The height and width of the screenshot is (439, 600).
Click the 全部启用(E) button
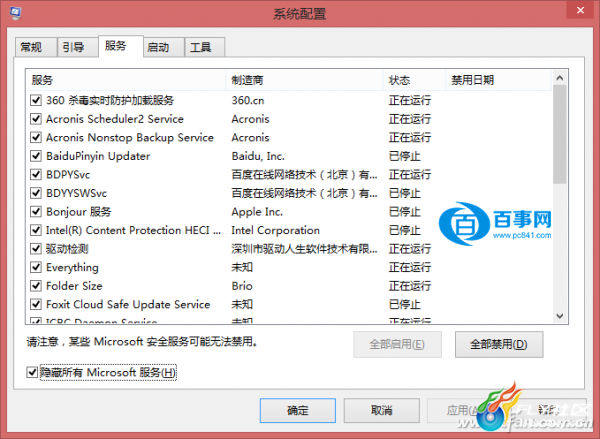tap(397, 344)
